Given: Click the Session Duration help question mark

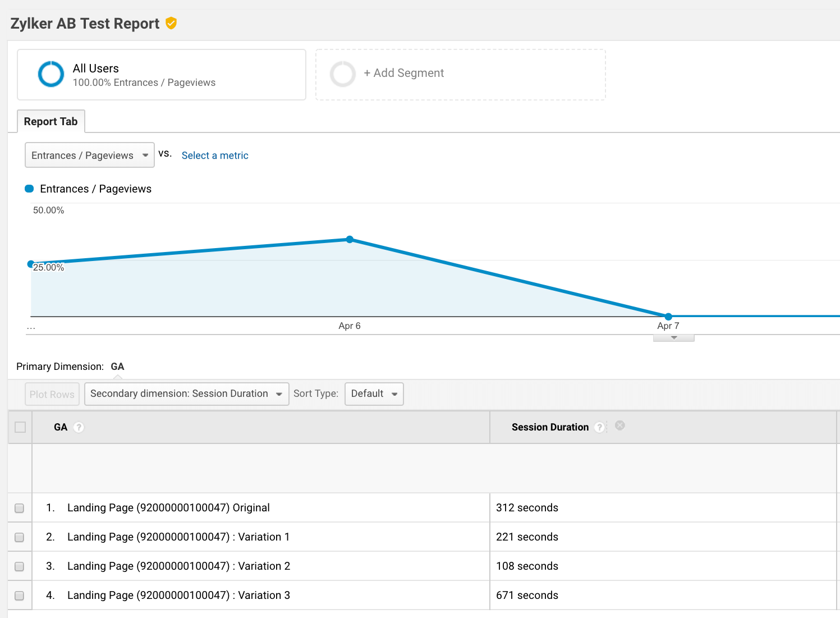Looking at the screenshot, I should click(x=599, y=427).
